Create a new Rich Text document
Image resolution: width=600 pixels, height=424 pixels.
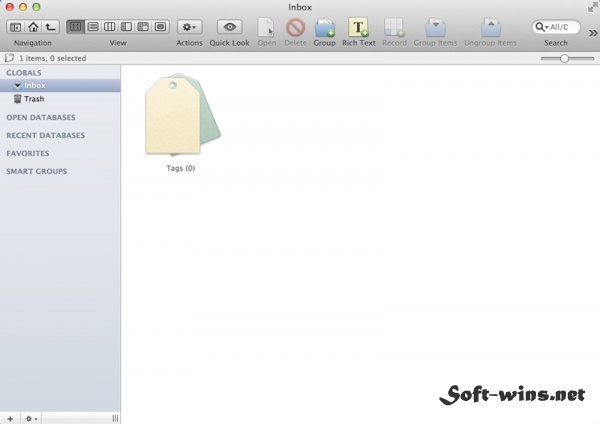pyautogui.click(x=359, y=28)
